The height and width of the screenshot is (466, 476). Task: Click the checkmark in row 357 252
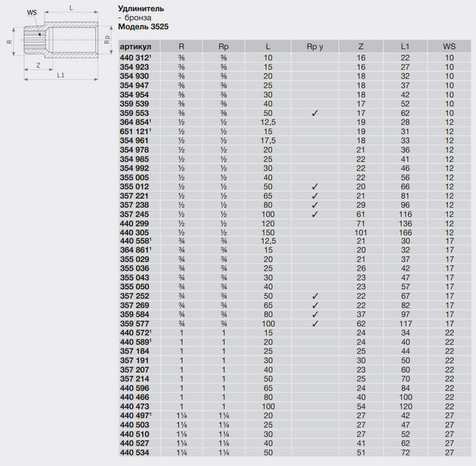point(315,296)
